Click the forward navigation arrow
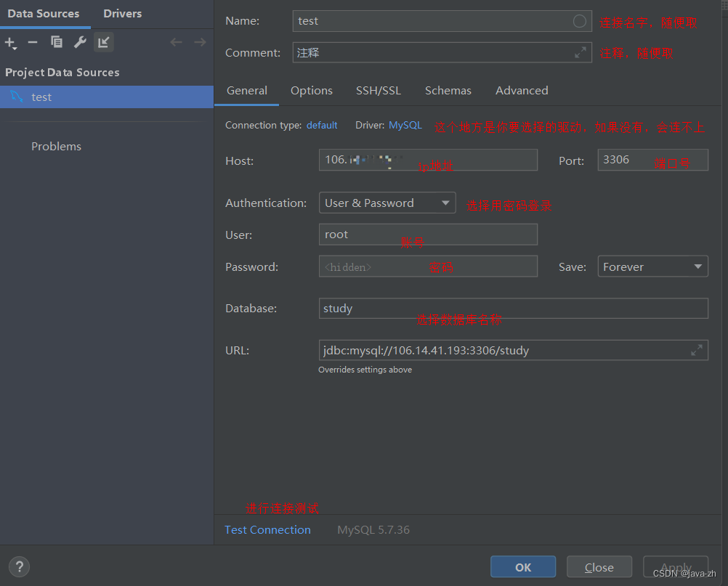This screenshot has height=586, width=728. point(200,42)
